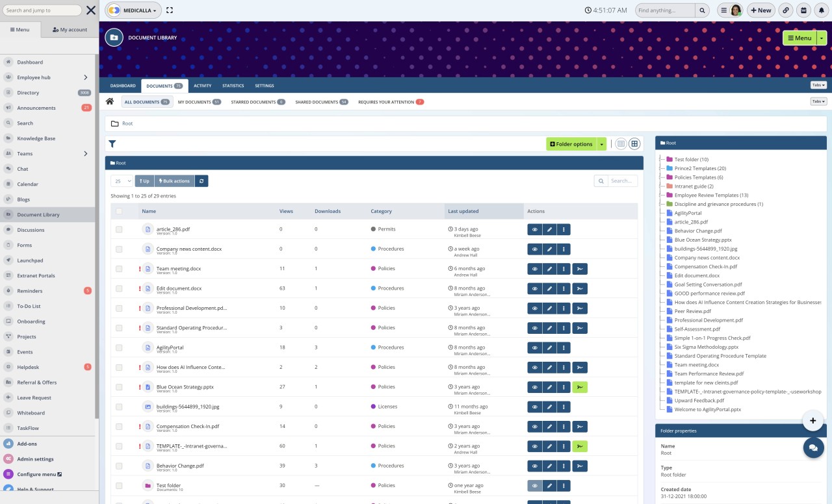
Task: Refresh the document list with the refresh icon
Action: click(x=201, y=181)
